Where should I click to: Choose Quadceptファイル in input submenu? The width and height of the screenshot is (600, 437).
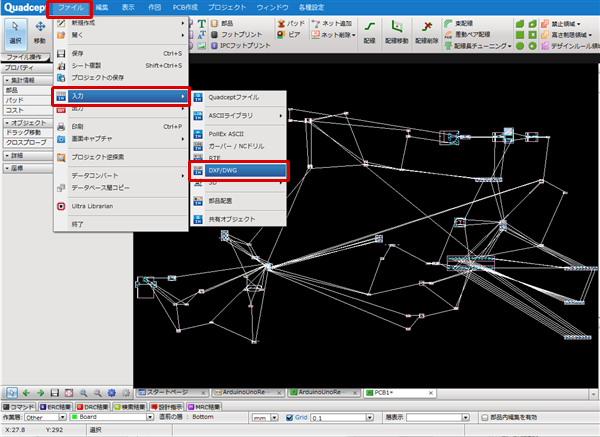tap(239, 98)
